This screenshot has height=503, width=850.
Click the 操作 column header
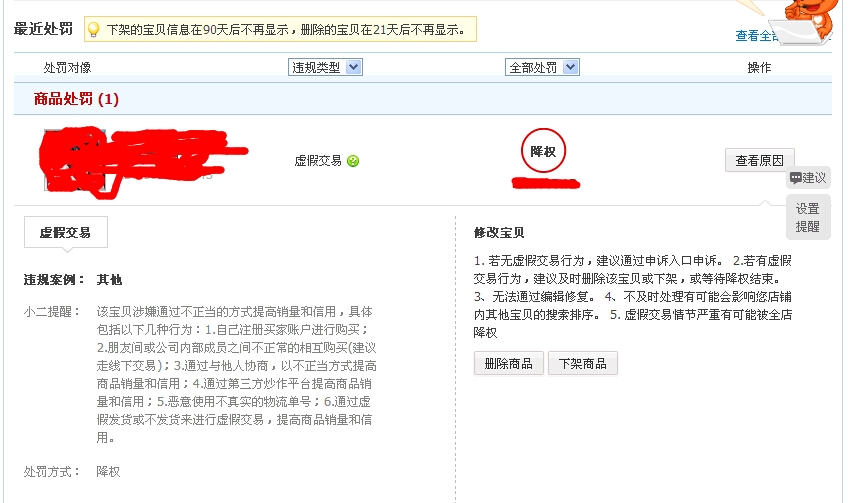coord(759,68)
